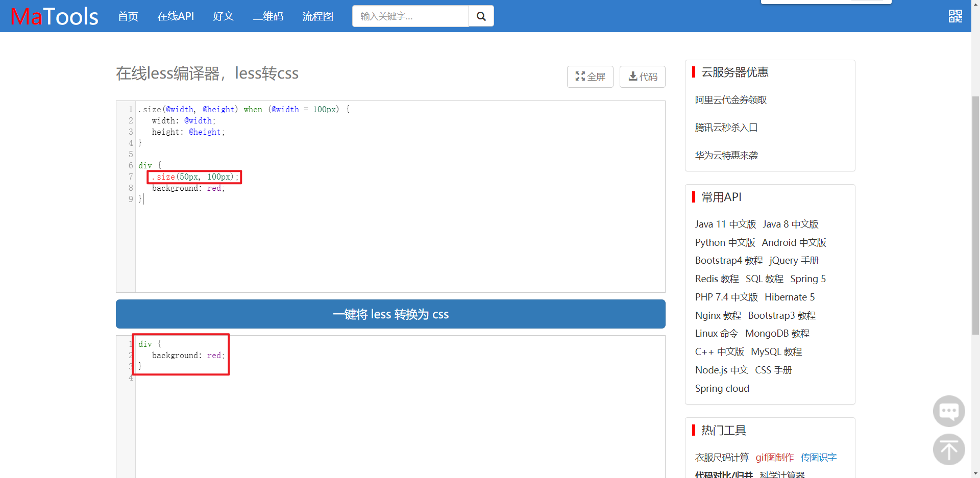Click the page vertical scrollbar thumb

click(975, 215)
